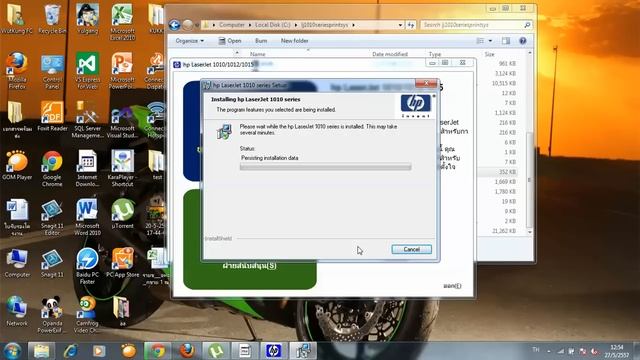
Task: Click Open in Explorer toolbar
Action: (230, 41)
